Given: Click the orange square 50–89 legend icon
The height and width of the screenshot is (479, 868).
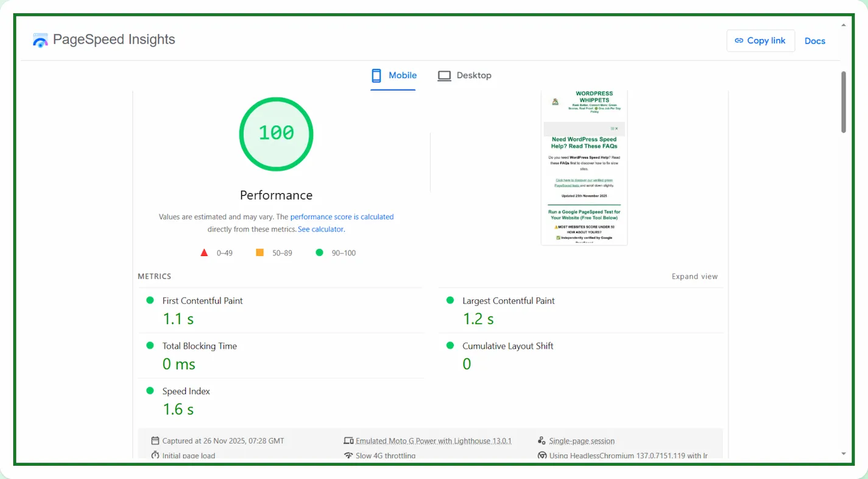Looking at the screenshot, I should 259,252.
